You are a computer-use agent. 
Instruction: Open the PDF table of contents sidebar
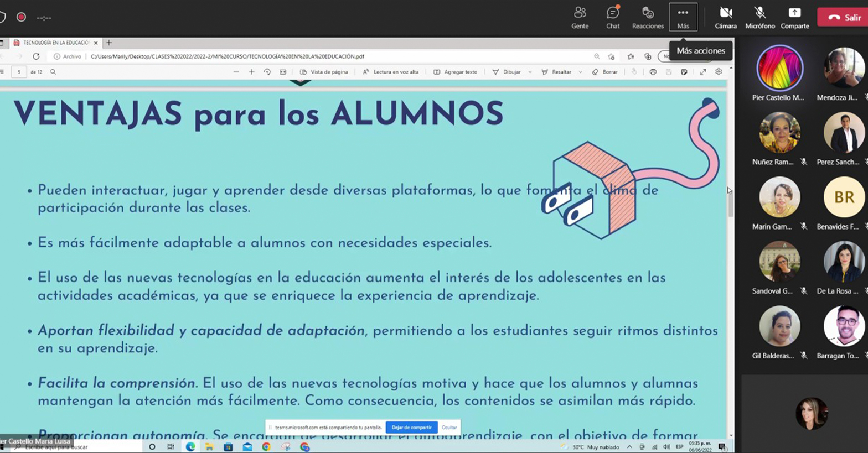(x=2, y=72)
